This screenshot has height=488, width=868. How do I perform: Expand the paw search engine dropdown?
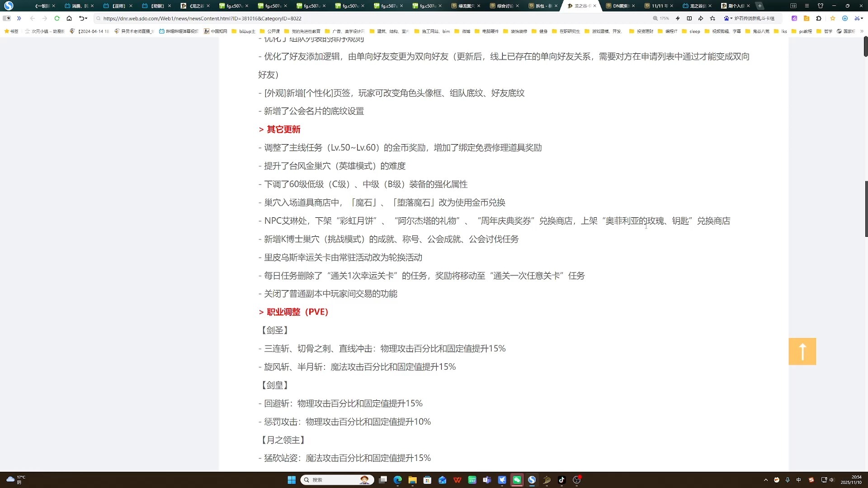tap(731, 19)
